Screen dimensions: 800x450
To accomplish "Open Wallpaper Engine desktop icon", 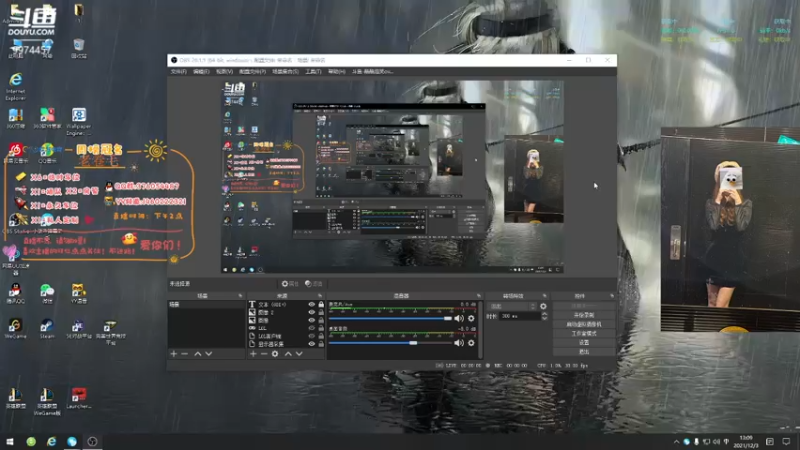I will [79, 121].
